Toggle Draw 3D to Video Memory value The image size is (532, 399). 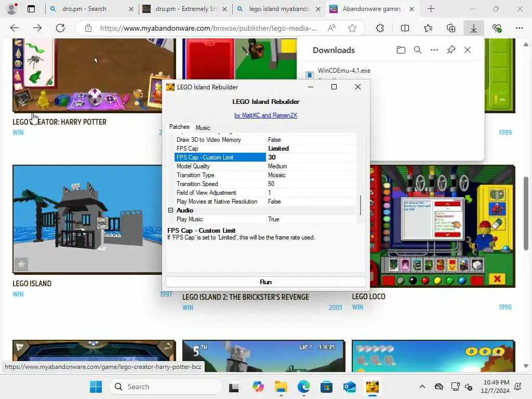pos(312,140)
